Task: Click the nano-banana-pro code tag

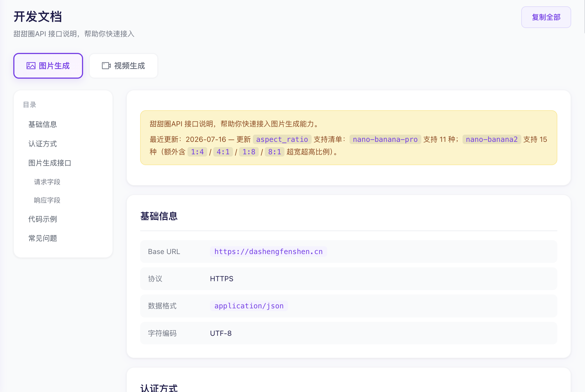Action: [x=385, y=139]
